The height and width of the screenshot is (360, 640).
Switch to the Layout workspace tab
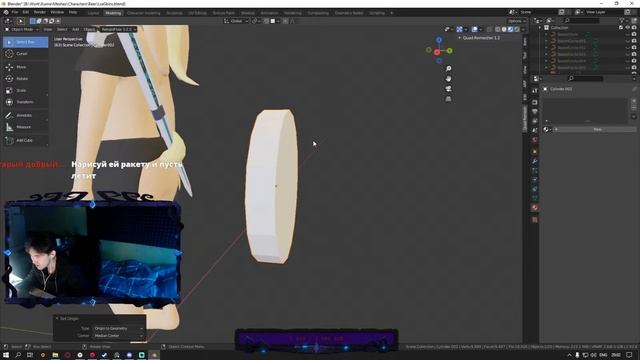(x=93, y=13)
